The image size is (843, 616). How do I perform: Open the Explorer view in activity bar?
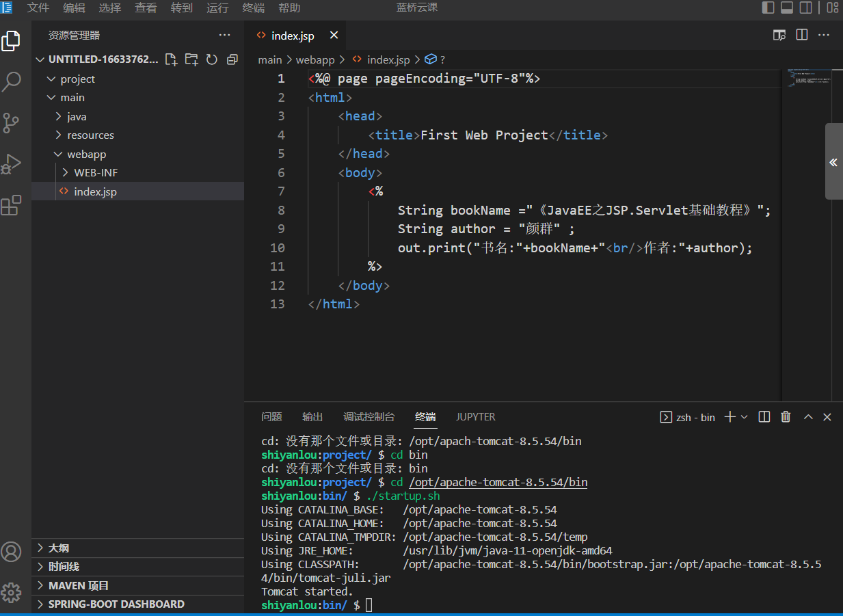point(11,41)
